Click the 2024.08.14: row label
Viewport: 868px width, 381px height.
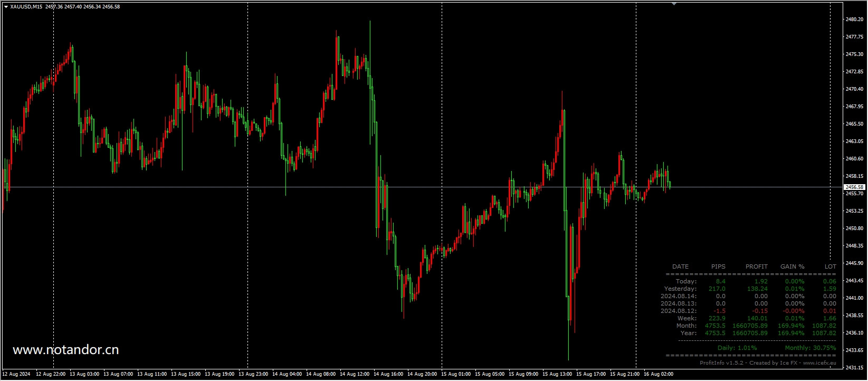pyautogui.click(x=679, y=296)
